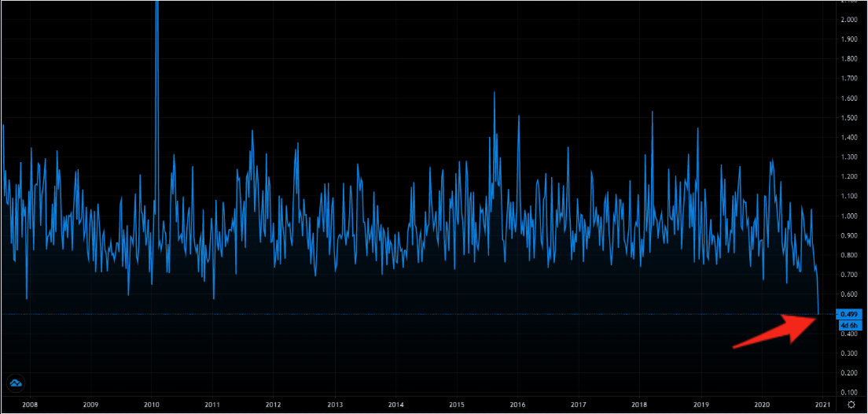
Task: Select the 2010 label on time axis
Action: [152, 405]
